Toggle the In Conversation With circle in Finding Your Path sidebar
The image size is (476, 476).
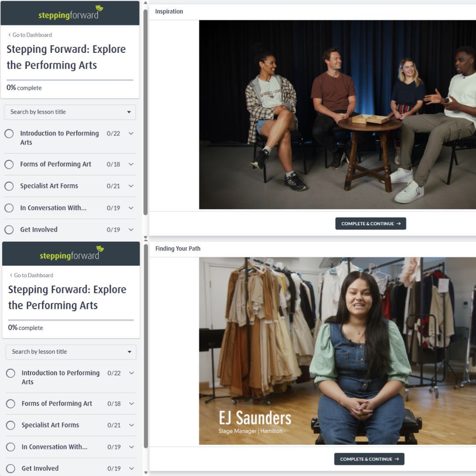[x=11, y=447]
